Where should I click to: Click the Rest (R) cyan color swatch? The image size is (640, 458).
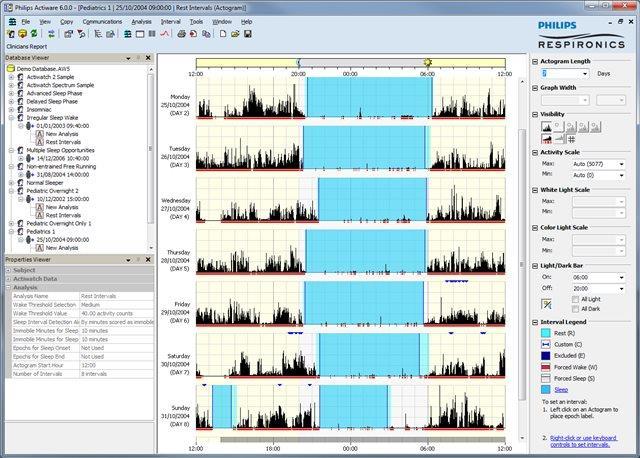(x=546, y=333)
